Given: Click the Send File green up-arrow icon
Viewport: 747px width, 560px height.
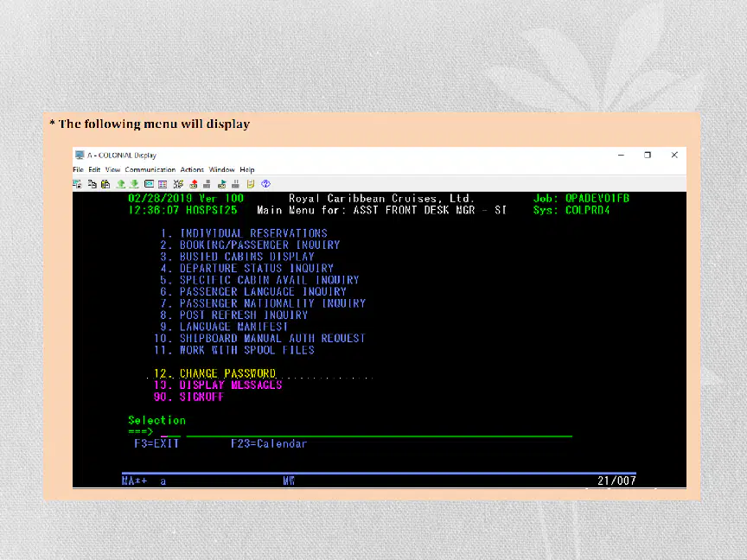Looking at the screenshot, I should pos(121,184).
